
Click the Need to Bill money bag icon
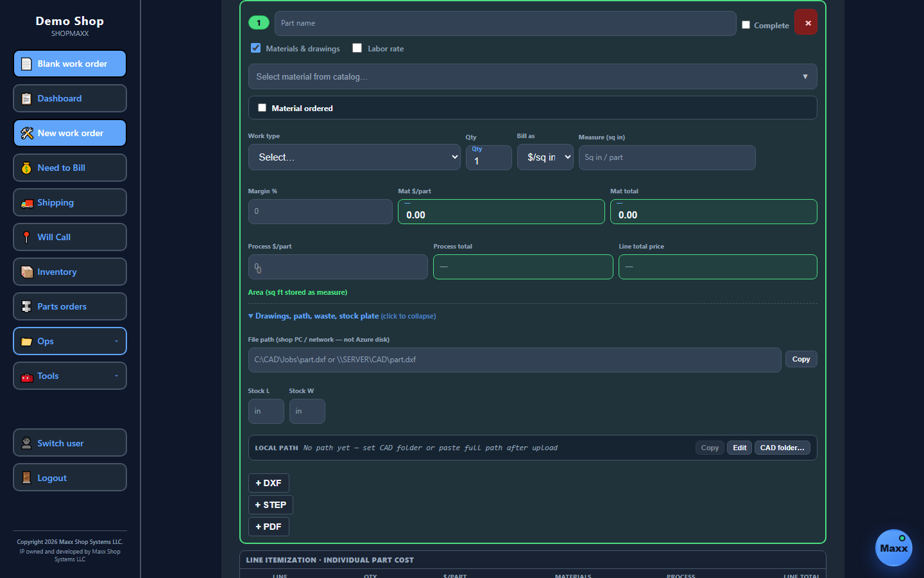click(x=26, y=168)
